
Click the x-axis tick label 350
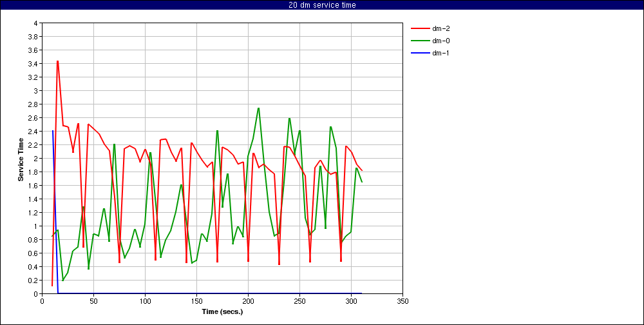(403, 300)
